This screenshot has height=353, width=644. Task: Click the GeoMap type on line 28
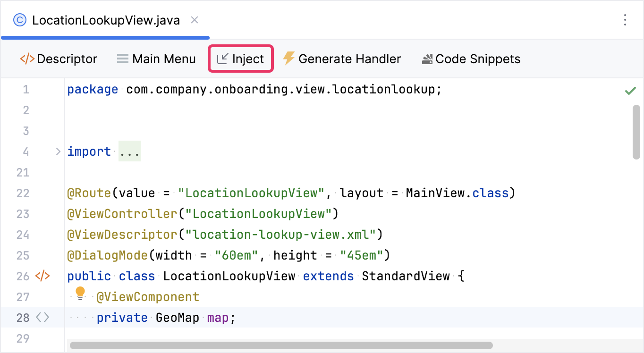(x=178, y=318)
